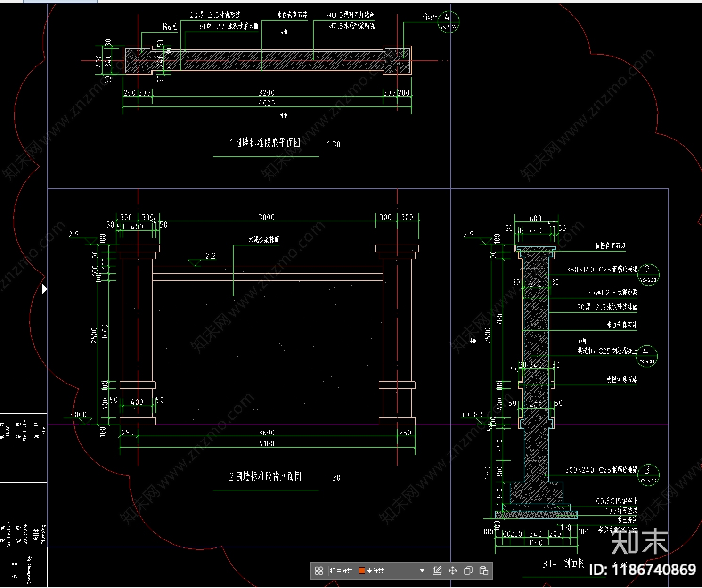Select the 水泥砂浆抹面 label in the elevation
The image size is (702, 588).
(x=264, y=239)
